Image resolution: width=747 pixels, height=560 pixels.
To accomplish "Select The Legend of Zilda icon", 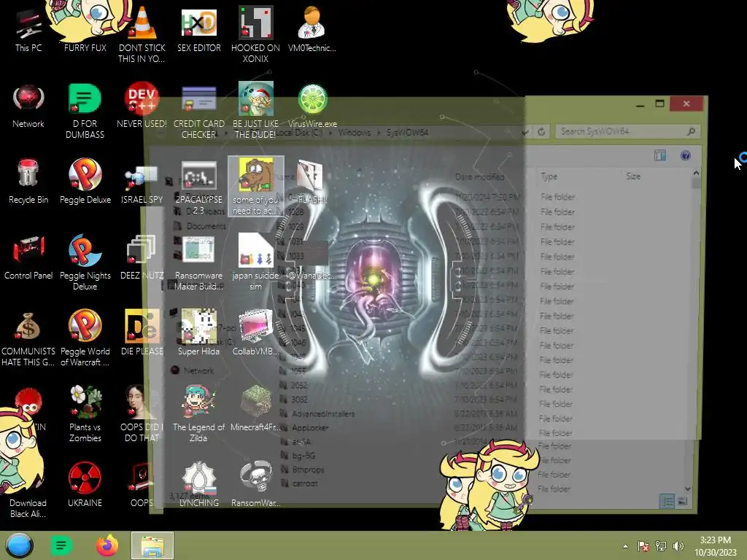I will [198, 414].
